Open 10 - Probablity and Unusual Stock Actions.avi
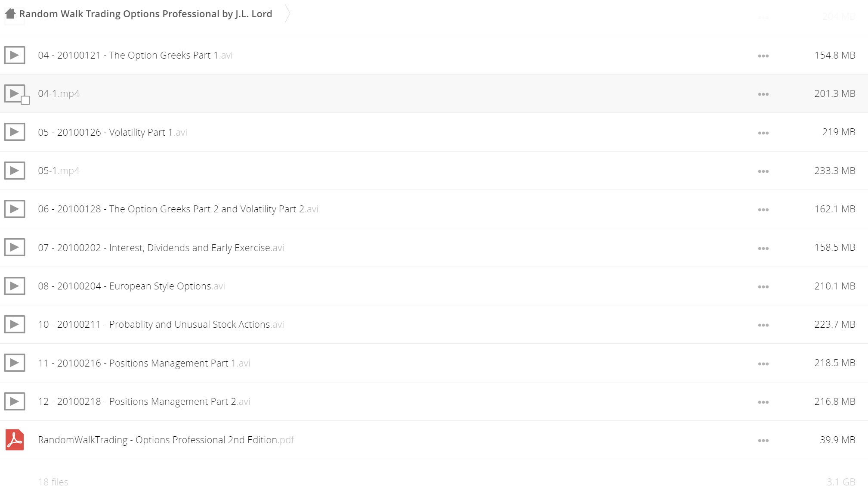Screen dimensions: 868x494 (x=161, y=324)
